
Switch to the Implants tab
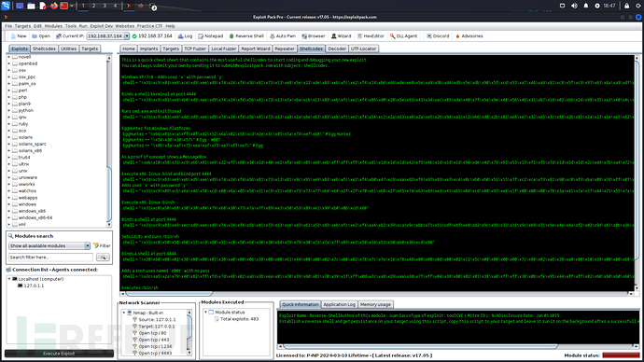point(148,49)
